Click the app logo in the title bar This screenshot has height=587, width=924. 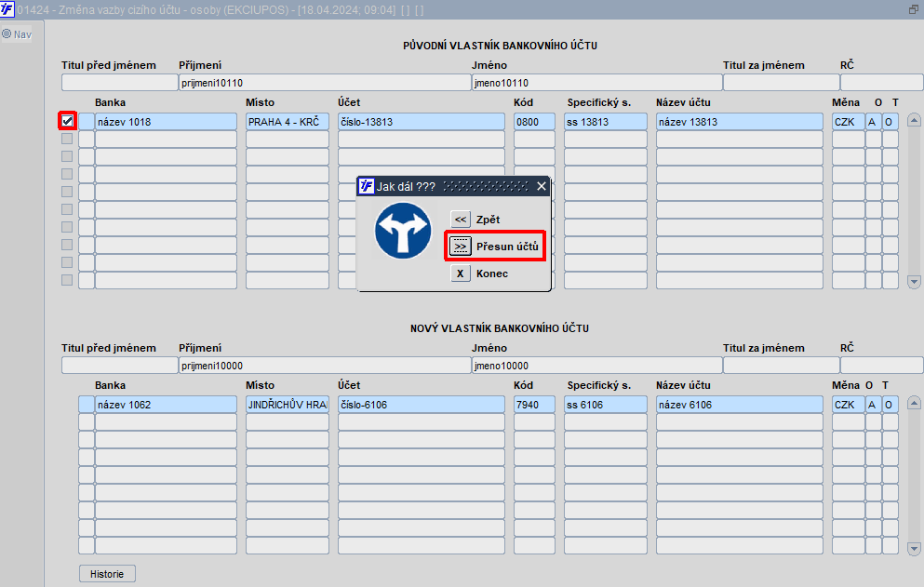[7, 9]
